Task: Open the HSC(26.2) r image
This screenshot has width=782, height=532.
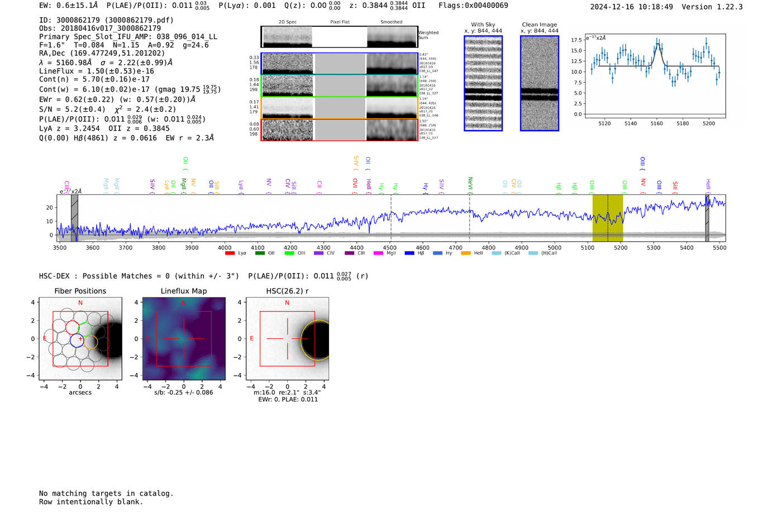Action: (x=287, y=339)
